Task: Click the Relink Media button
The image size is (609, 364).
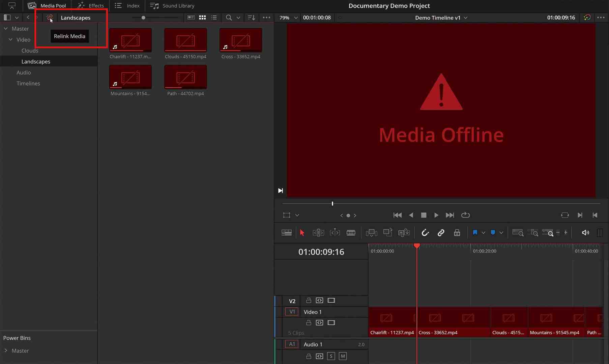Action: [69, 36]
